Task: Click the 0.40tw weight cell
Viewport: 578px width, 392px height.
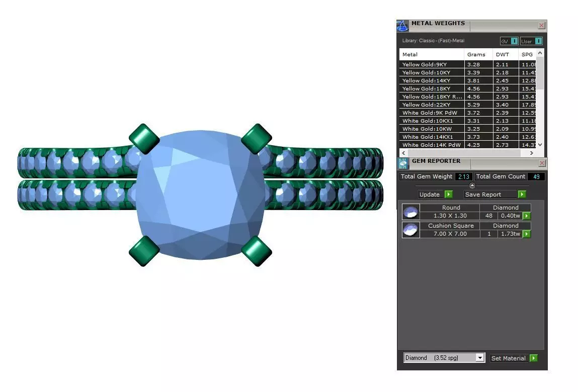Action: (x=511, y=216)
